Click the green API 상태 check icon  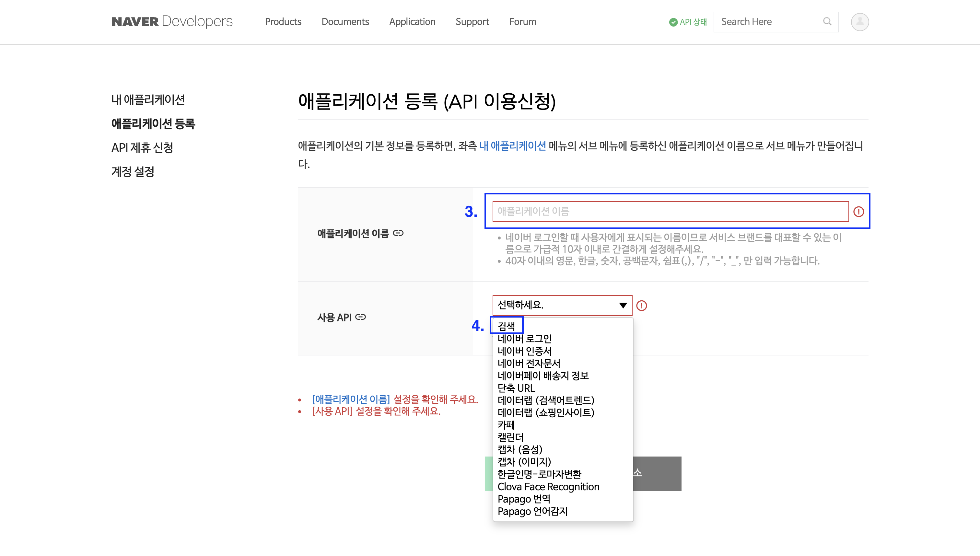[673, 22]
